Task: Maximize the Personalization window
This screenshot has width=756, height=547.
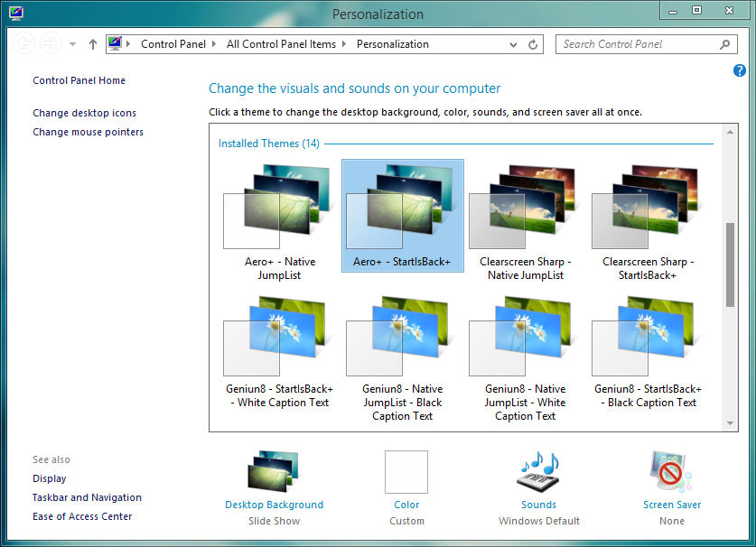Action: point(696,10)
